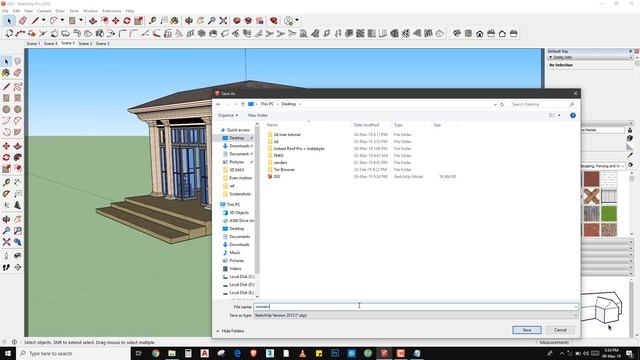Select the Zoom magnifier in top toolbar
This screenshot has width=640, height=360.
212,20
